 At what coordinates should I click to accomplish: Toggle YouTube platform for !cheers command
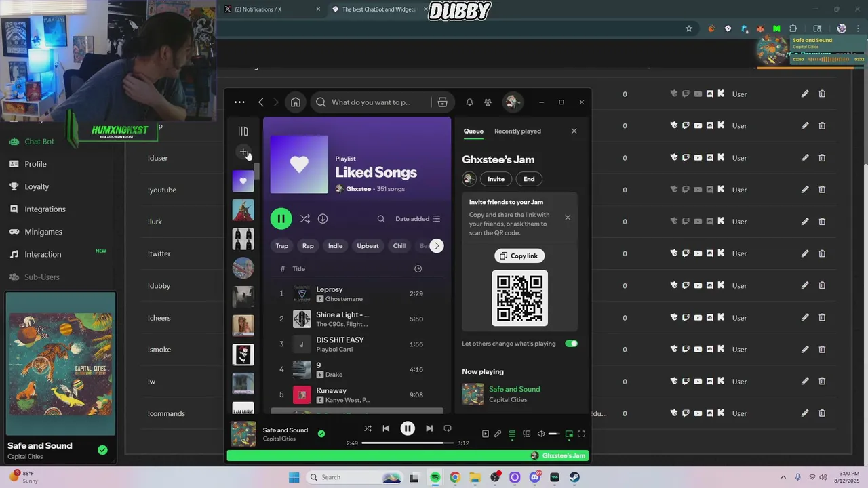pyautogui.click(x=698, y=317)
